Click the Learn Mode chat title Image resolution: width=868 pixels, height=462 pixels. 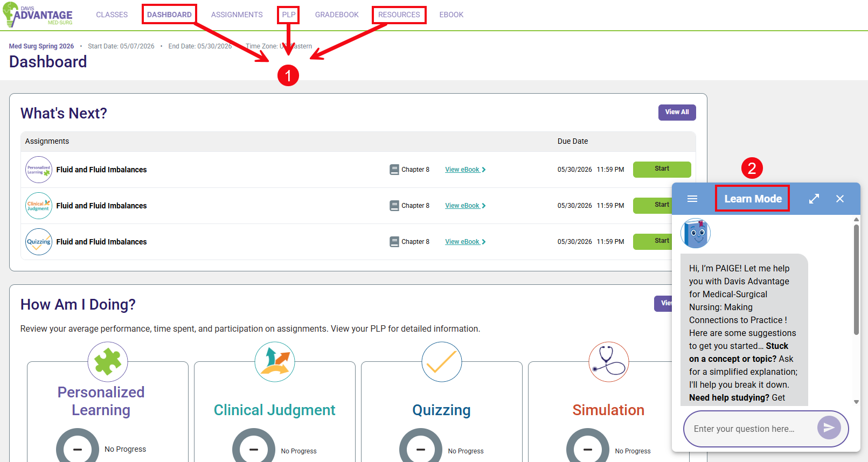point(753,199)
